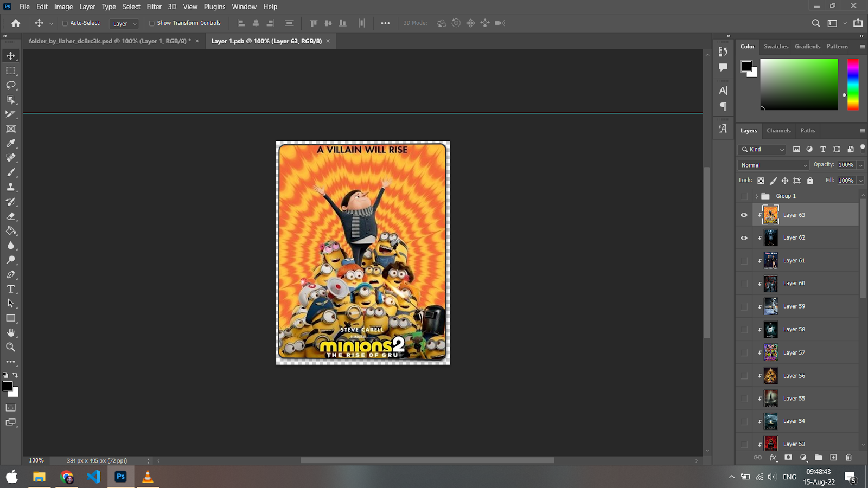868x488 pixels.
Task: Open Auto-Select Layer dropdown
Action: coord(124,23)
